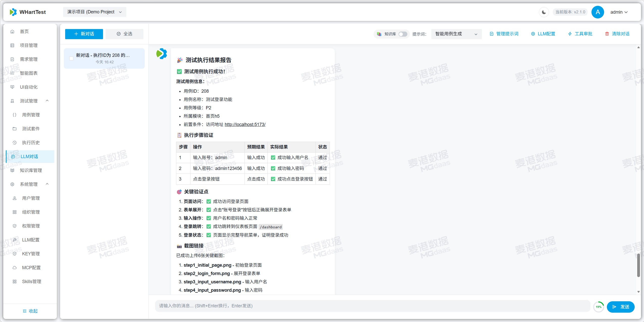Viewport: 644px width, 322px height.
Task: Open LLM配置 gear in top toolbar
Action: [x=533, y=34]
